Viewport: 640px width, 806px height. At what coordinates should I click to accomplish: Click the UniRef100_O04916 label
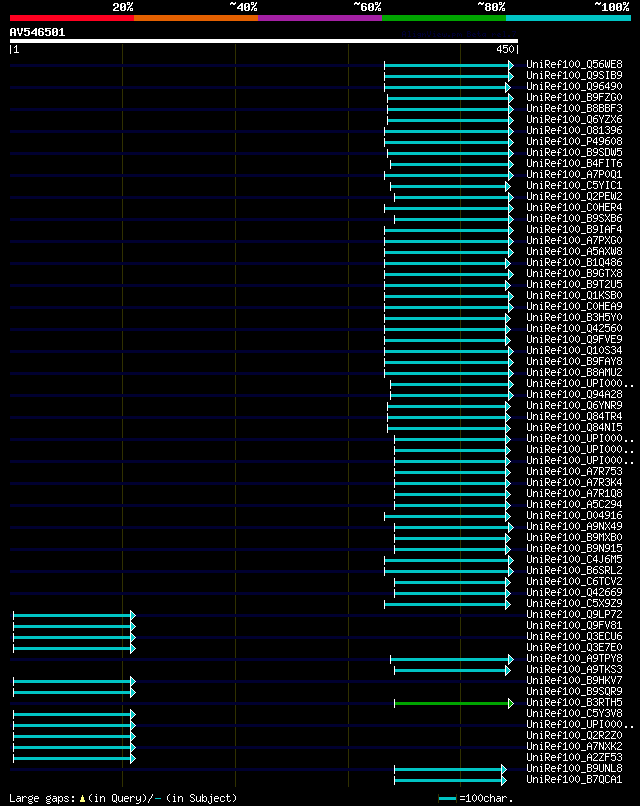pyautogui.click(x=574, y=515)
